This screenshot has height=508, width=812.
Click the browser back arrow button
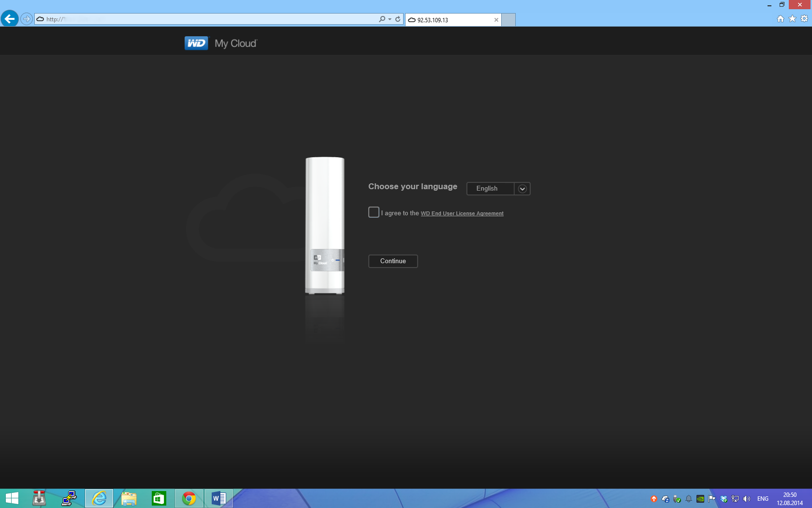(x=10, y=19)
